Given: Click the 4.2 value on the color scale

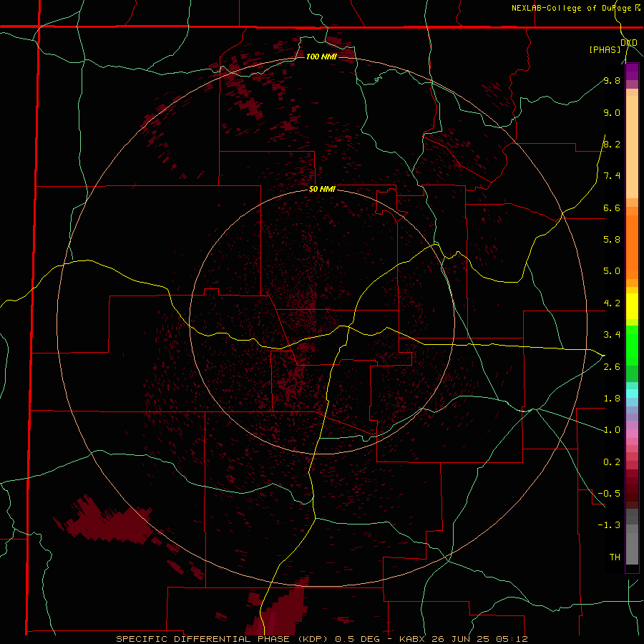Looking at the screenshot, I should 612,303.
